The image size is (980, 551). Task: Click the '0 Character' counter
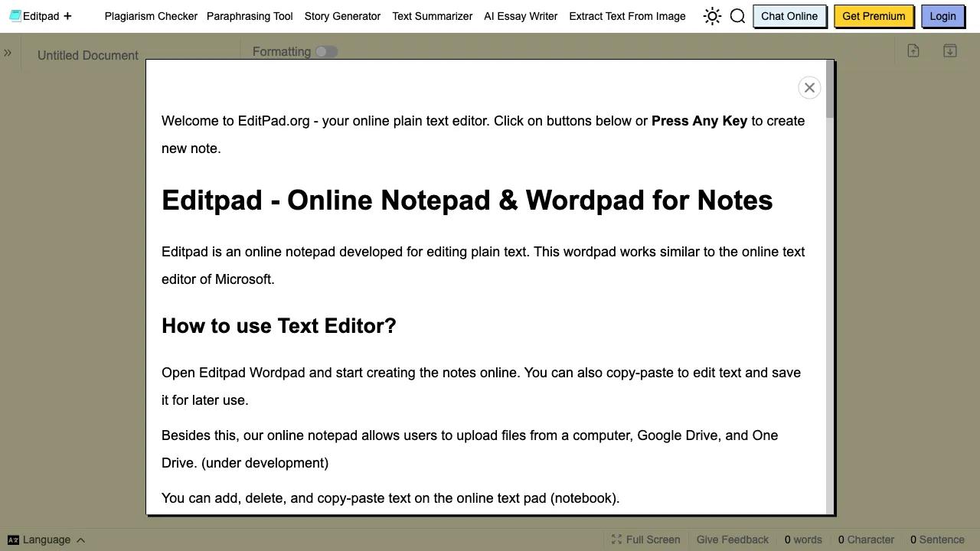tap(866, 540)
